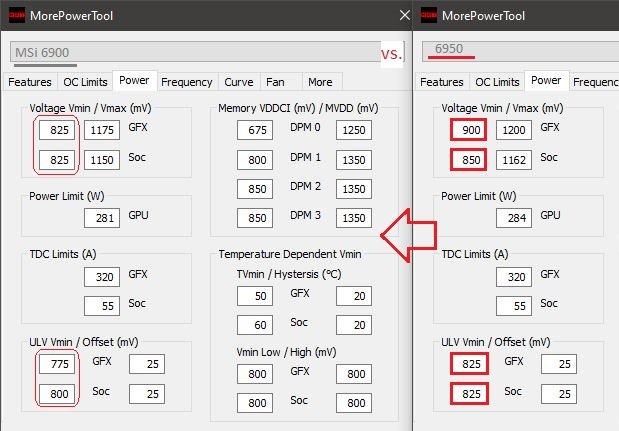Click GFX Vmax field showing 1200

514,130
